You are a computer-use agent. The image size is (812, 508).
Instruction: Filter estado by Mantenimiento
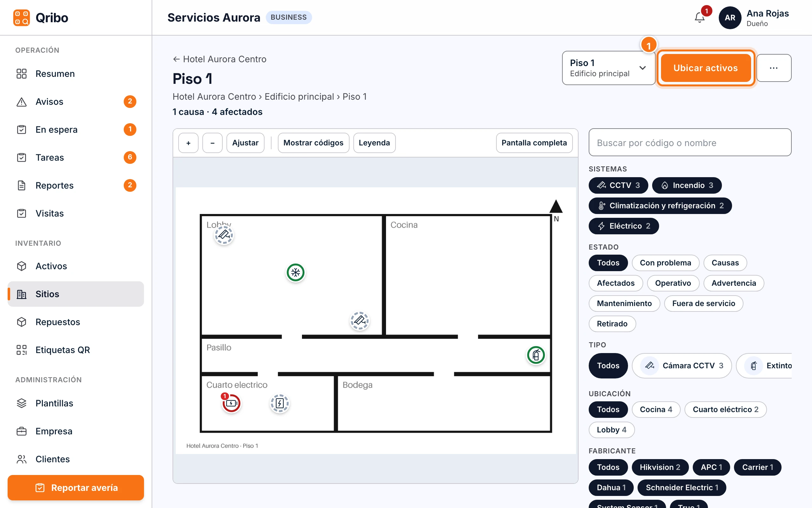tap(624, 304)
